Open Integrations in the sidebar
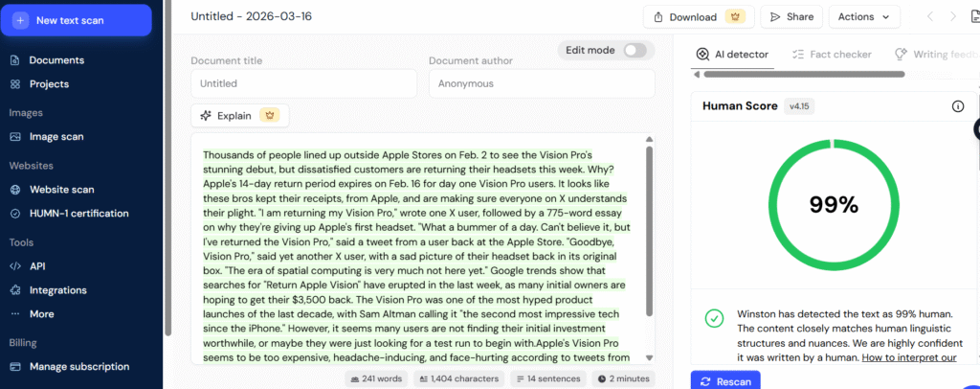 [x=57, y=290]
